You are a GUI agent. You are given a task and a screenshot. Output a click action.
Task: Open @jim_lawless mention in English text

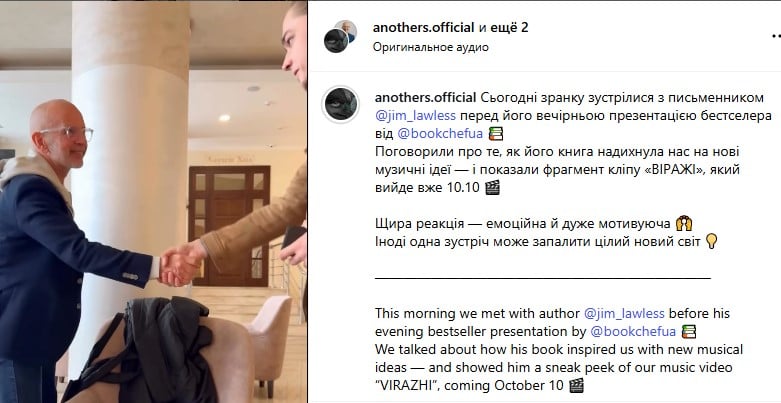pos(624,314)
